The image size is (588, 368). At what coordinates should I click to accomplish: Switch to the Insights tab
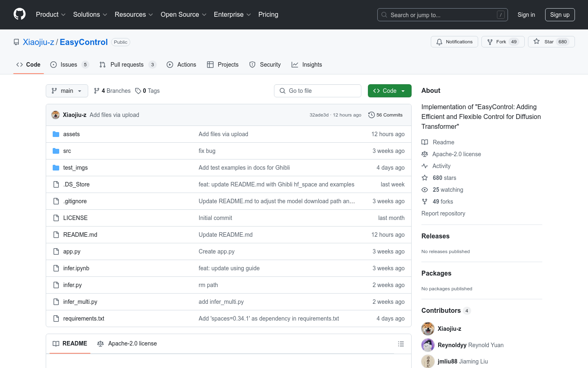pos(307,65)
